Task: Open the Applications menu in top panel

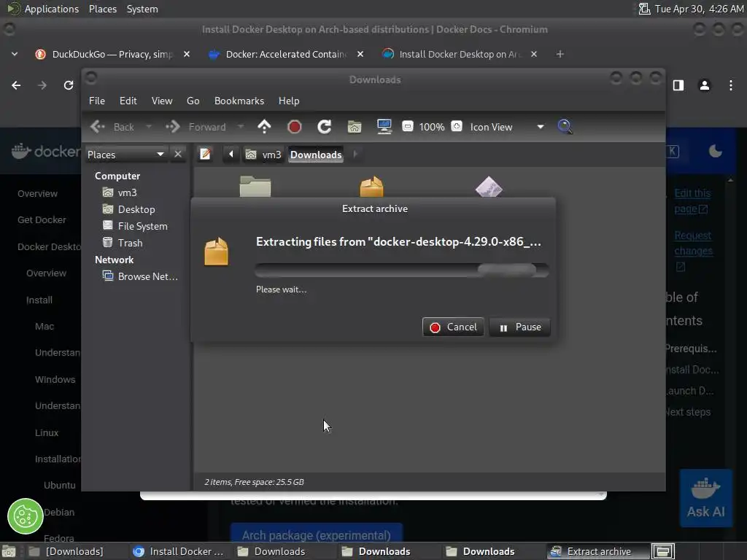Action: 52,9
